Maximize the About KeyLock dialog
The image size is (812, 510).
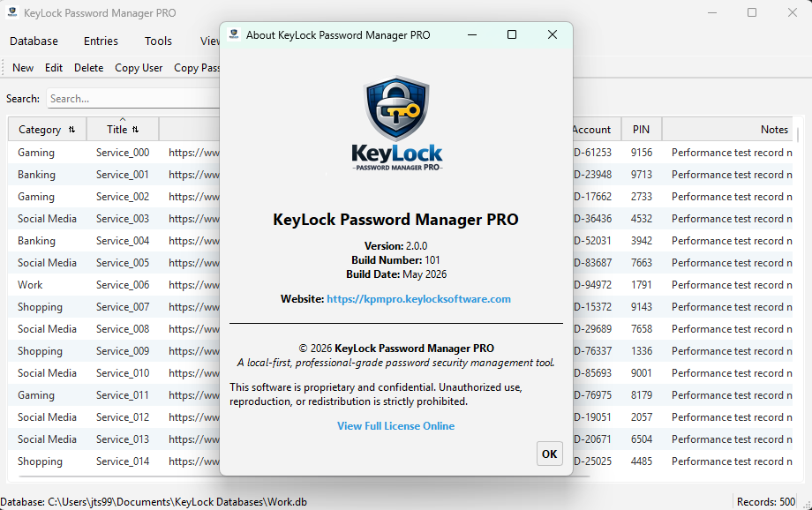[512, 34]
